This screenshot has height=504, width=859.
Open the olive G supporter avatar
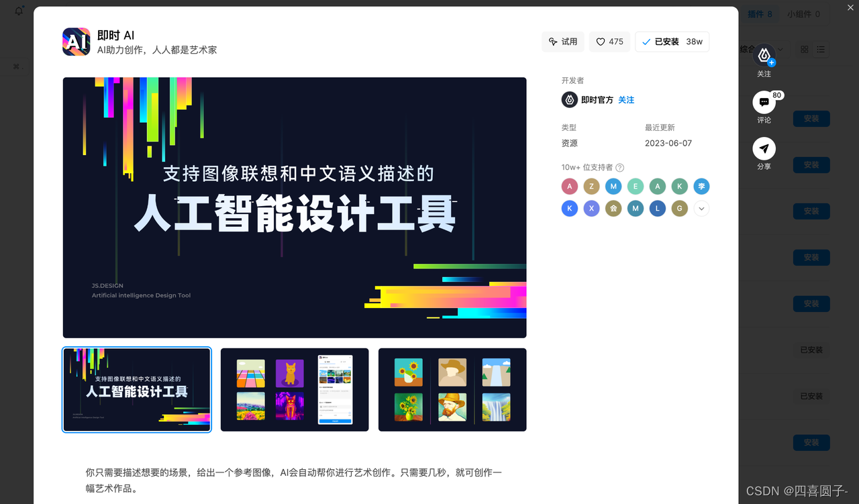[x=679, y=209]
